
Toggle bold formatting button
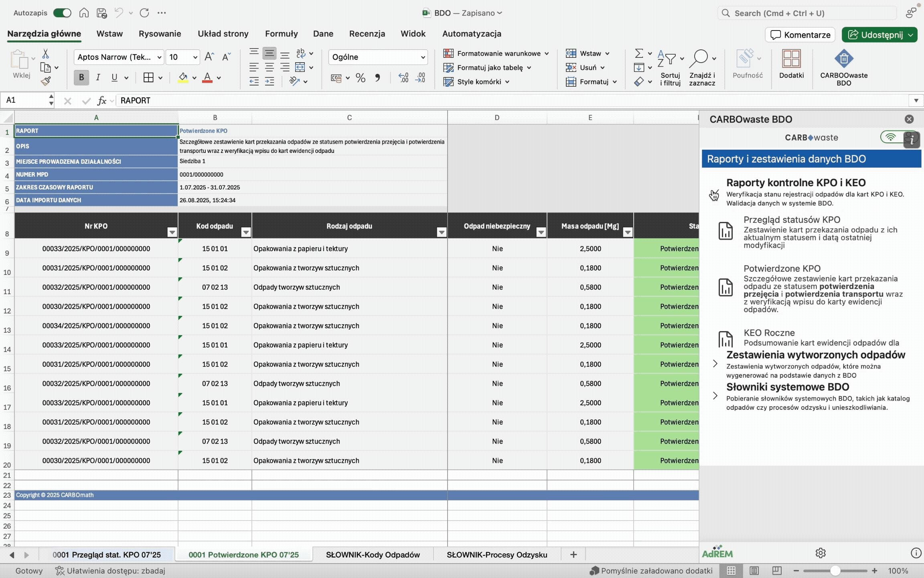pos(81,77)
